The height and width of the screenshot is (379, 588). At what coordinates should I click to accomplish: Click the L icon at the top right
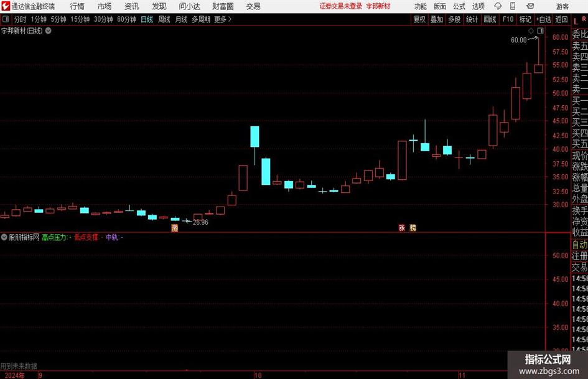click(x=576, y=21)
